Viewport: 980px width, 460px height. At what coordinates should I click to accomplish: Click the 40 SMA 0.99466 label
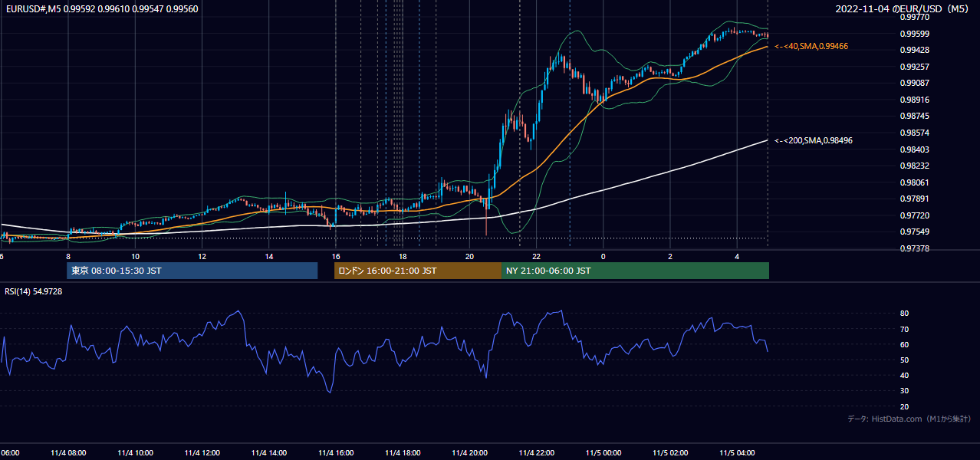pyautogui.click(x=811, y=47)
